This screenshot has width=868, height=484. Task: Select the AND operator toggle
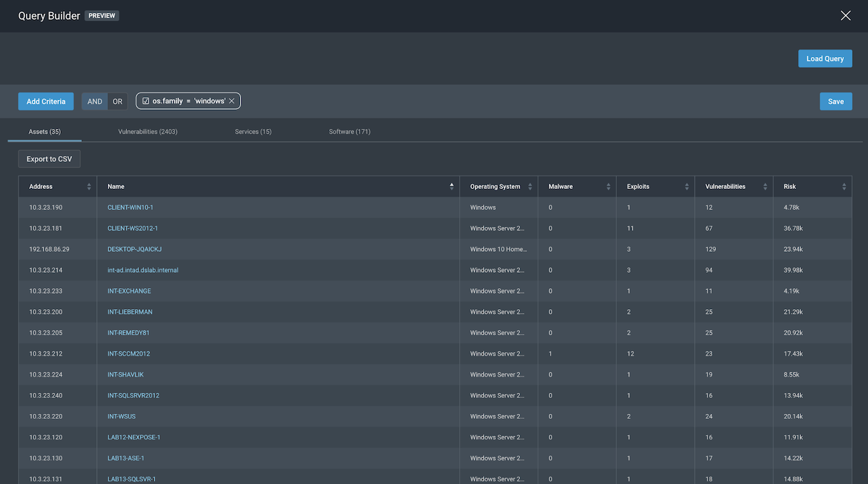pyautogui.click(x=95, y=102)
